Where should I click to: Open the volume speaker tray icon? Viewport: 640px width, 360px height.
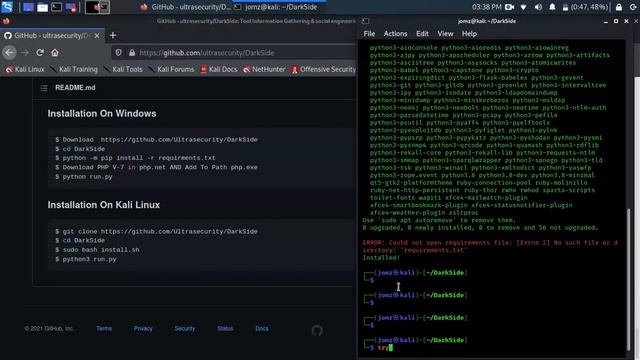click(538, 7)
